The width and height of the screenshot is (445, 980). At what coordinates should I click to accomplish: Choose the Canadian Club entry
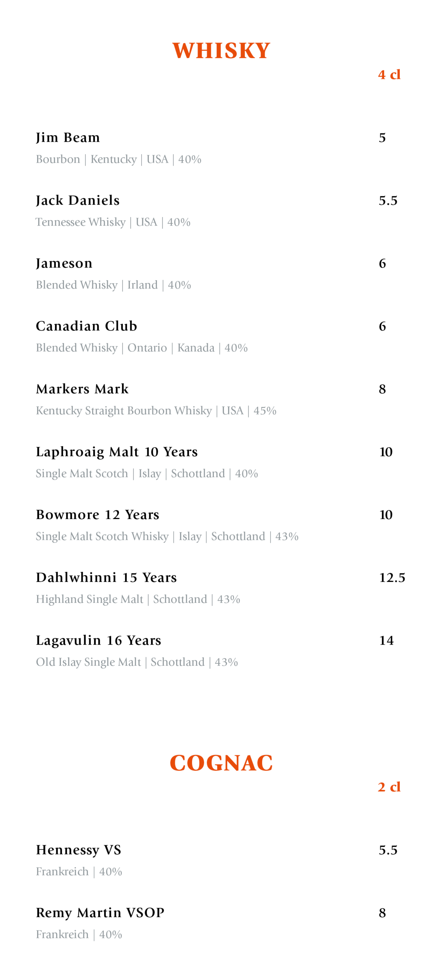point(86,326)
